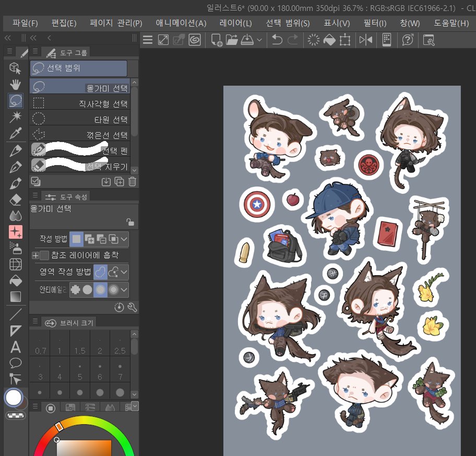Click Open file folder icon
This screenshot has height=456, width=476.
click(x=232, y=40)
